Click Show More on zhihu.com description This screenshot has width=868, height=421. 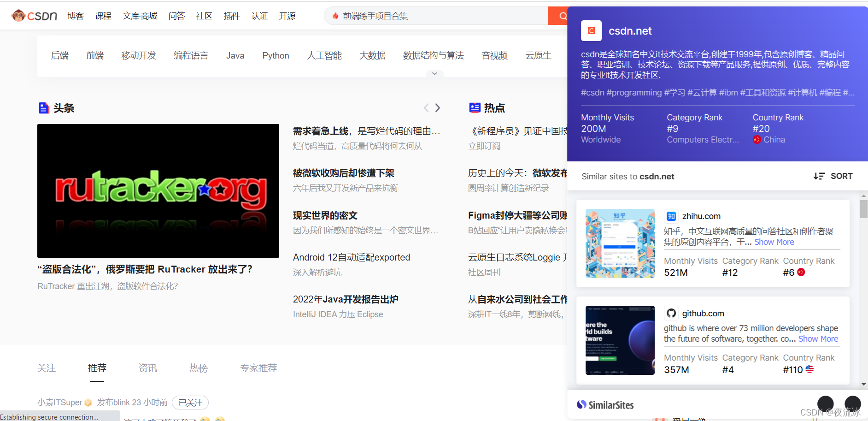[774, 242]
